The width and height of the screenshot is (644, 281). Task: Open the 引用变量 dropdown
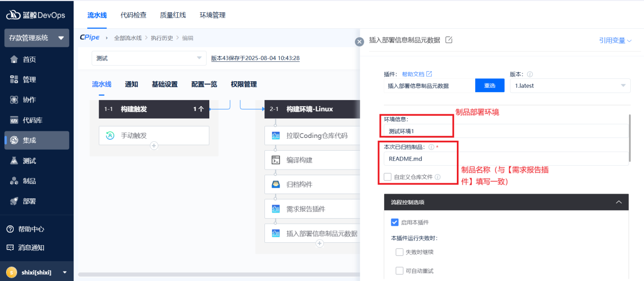tap(615, 41)
